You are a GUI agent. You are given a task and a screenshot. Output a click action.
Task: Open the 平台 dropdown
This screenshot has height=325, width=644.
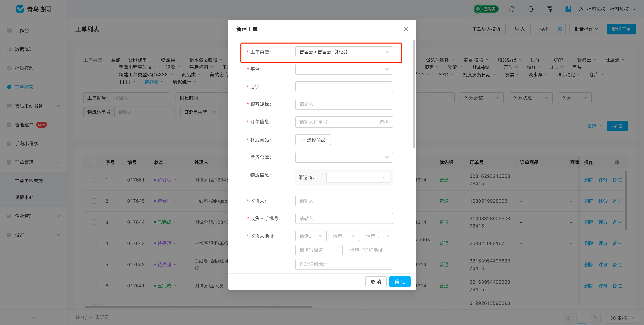click(x=344, y=69)
